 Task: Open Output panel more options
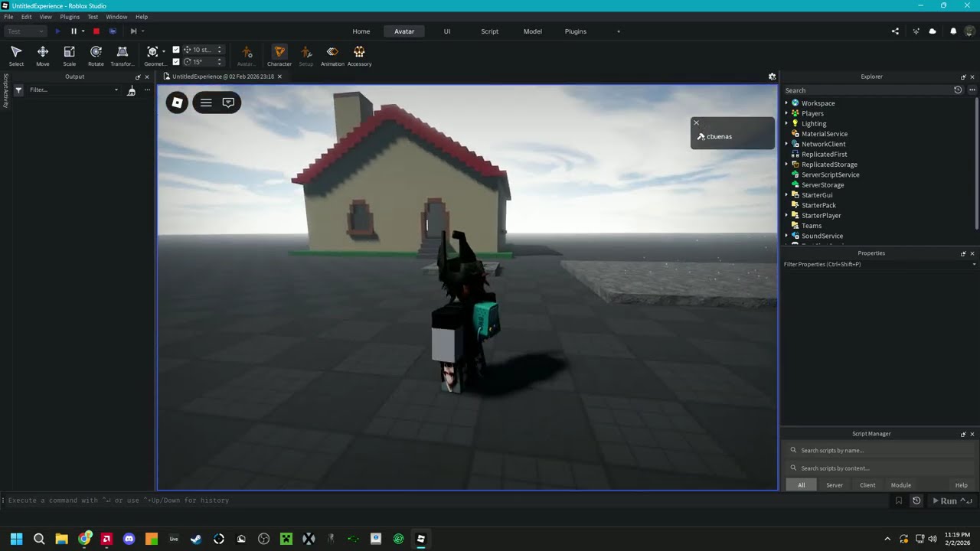147,90
